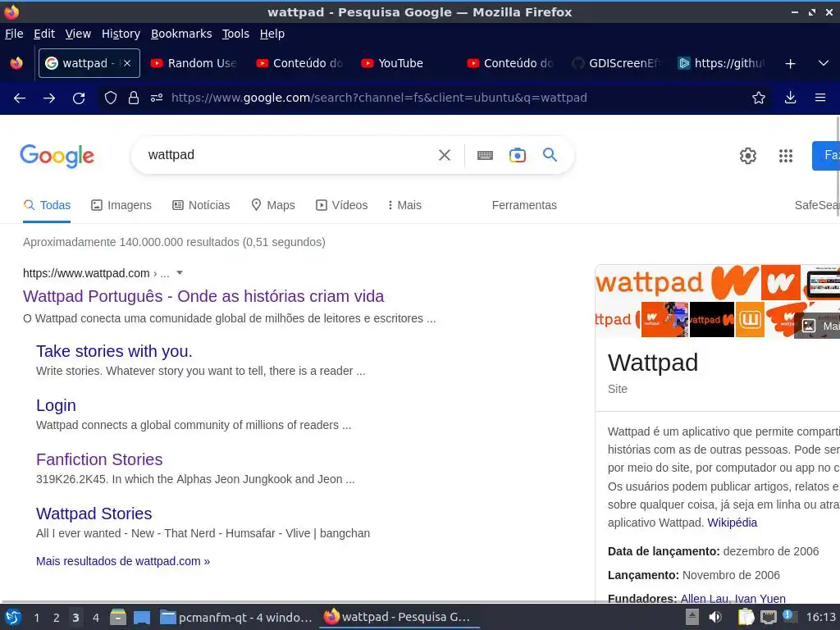Bookmark this page with the star icon
Image resolution: width=840 pixels, height=630 pixels.
[x=759, y=98]
